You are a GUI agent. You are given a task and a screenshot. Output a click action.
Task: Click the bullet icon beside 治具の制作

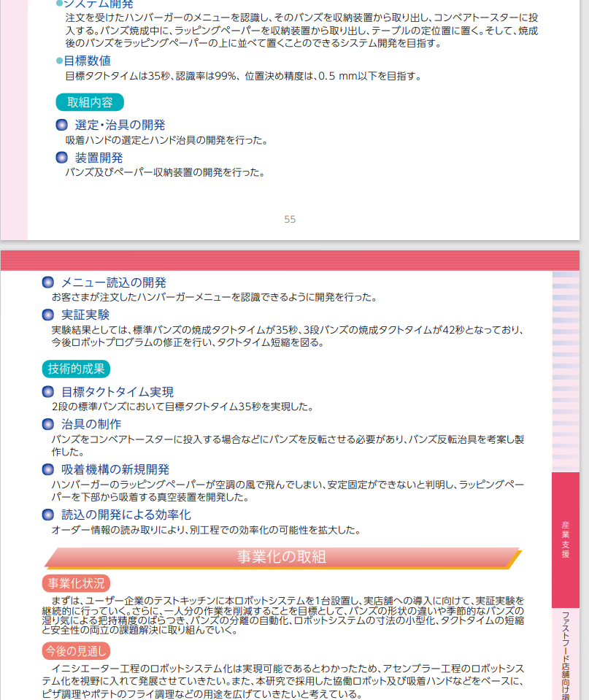click(47, 424)
